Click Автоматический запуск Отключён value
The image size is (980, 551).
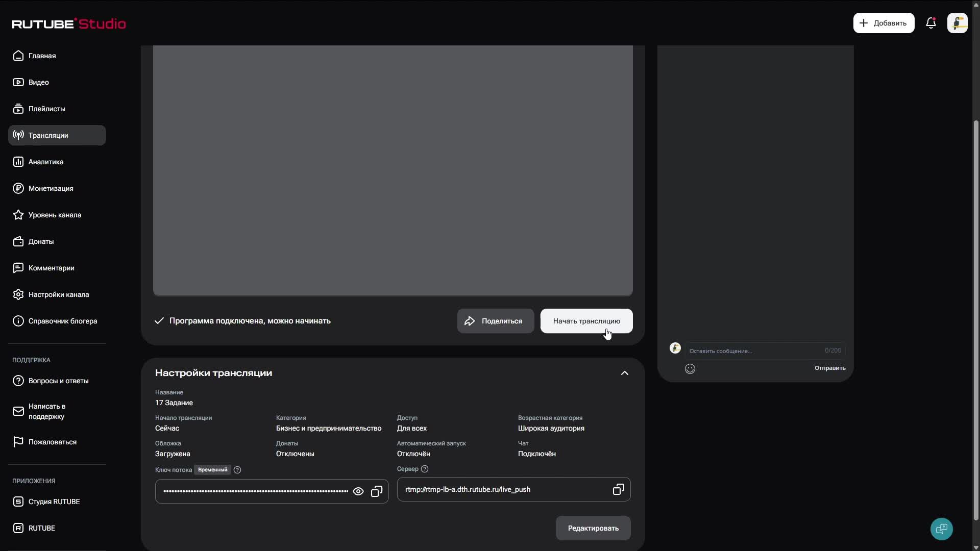413,454
